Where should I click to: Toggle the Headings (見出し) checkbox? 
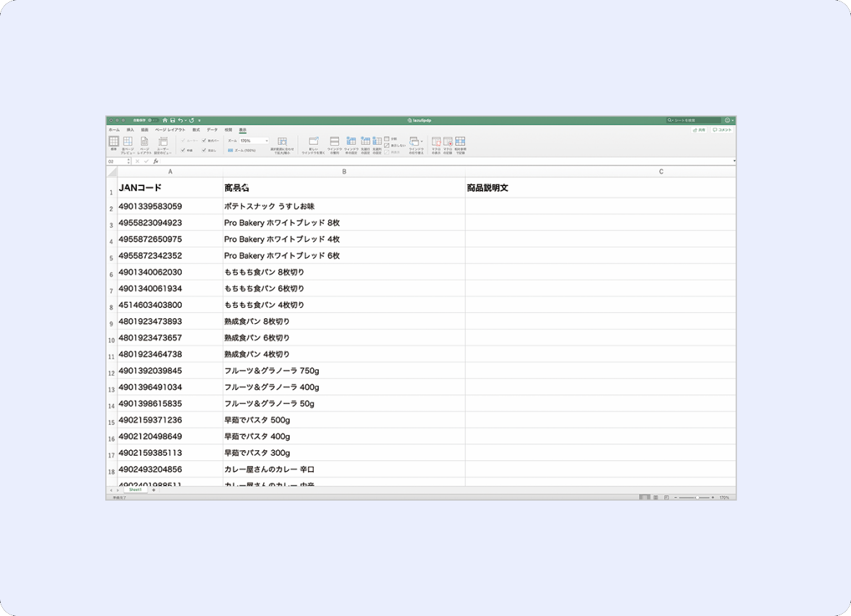pyautogui.click(x=204, y=150)
